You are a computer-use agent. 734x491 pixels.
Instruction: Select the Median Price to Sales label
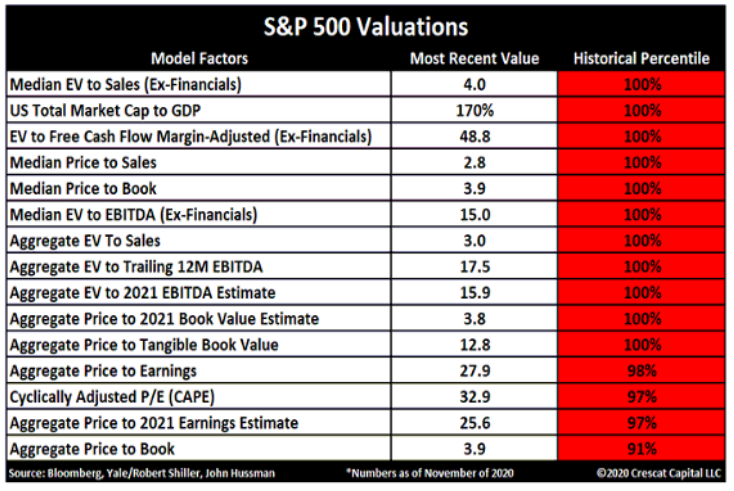coord(82,162)
